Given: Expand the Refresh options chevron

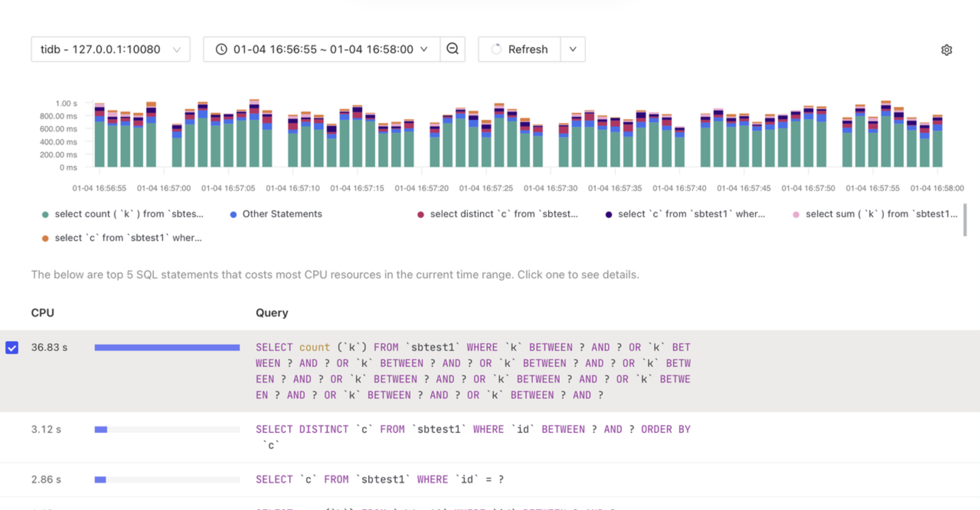Looking at the screenshot, I should point(573,49).
